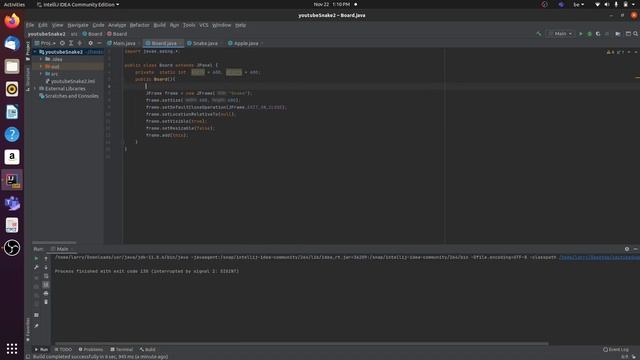Image resolution: width=640 pixels, height=360 pixels.
Task: Toggle Scroll to End in Run console
Action: coord(46,284)
